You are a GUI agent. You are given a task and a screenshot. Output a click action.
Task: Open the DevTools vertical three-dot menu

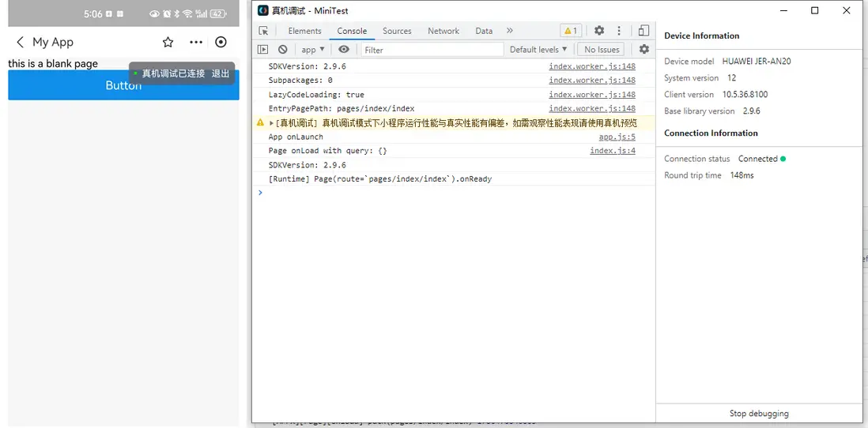tap(619, 31)
